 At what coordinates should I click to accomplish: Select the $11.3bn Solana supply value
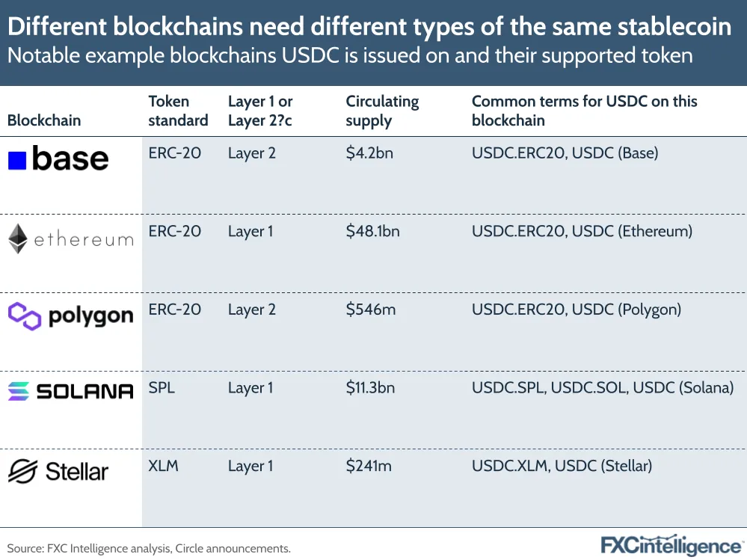tap(369, 388)
